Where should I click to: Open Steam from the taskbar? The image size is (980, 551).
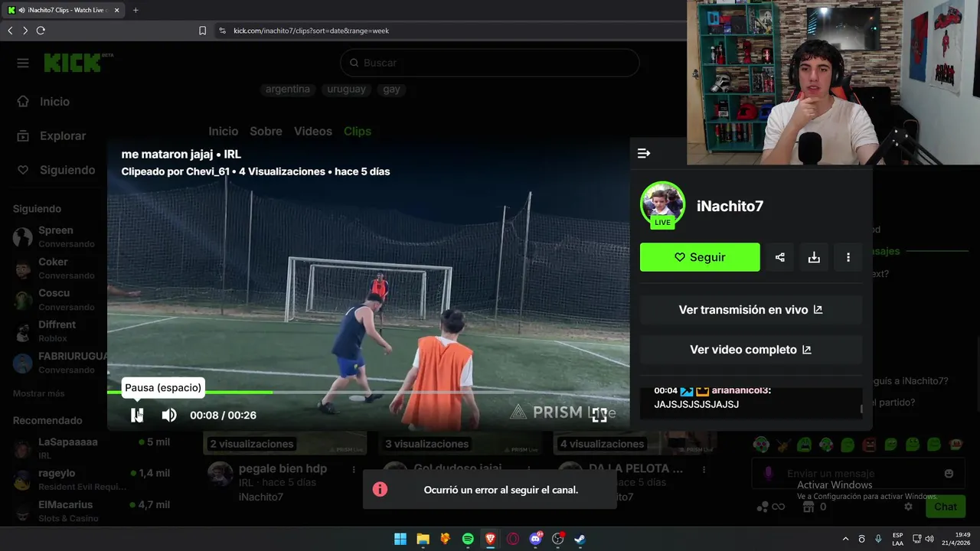[x=580, y=539]
